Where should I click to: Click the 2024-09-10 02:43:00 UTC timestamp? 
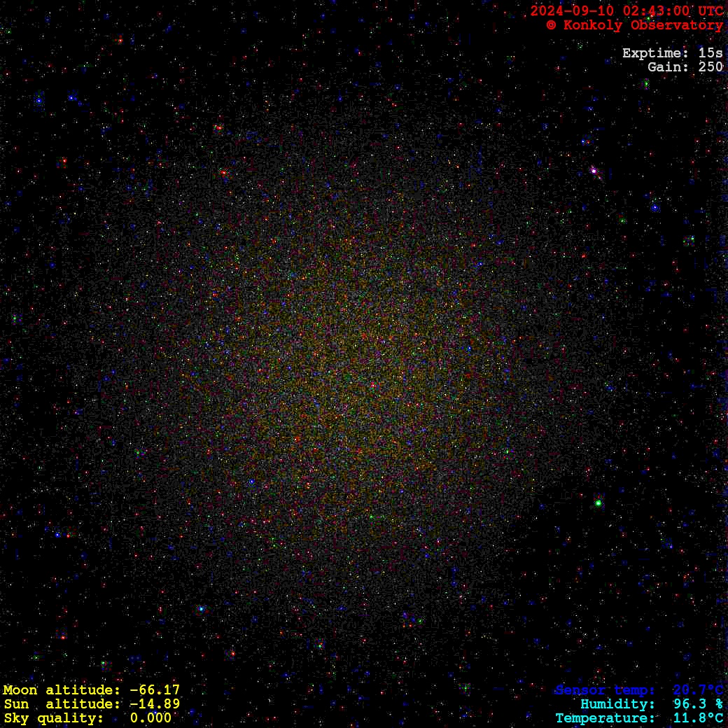click(626, 11)
